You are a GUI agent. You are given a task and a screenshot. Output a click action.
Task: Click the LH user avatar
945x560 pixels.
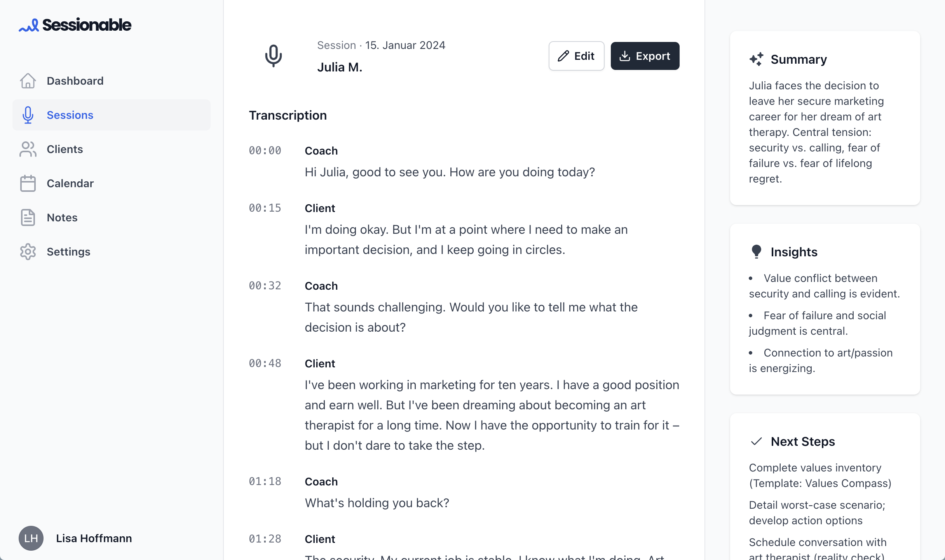[x=31, y=538]
